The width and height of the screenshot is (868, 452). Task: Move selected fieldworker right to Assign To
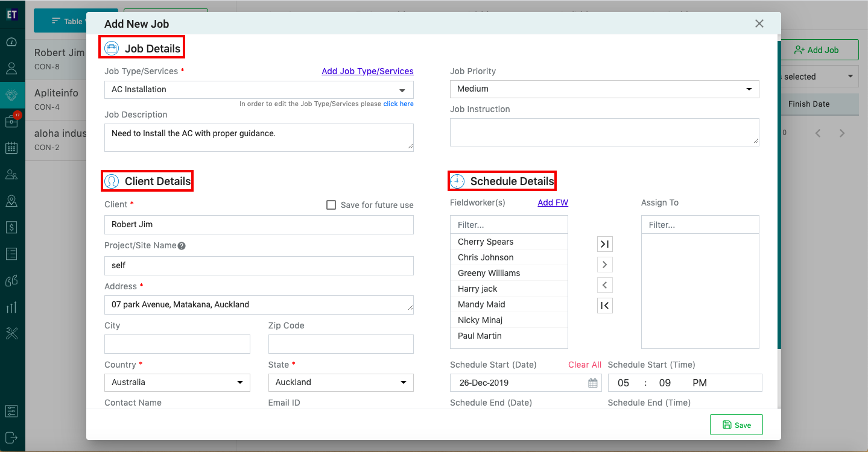coord(604,265)
